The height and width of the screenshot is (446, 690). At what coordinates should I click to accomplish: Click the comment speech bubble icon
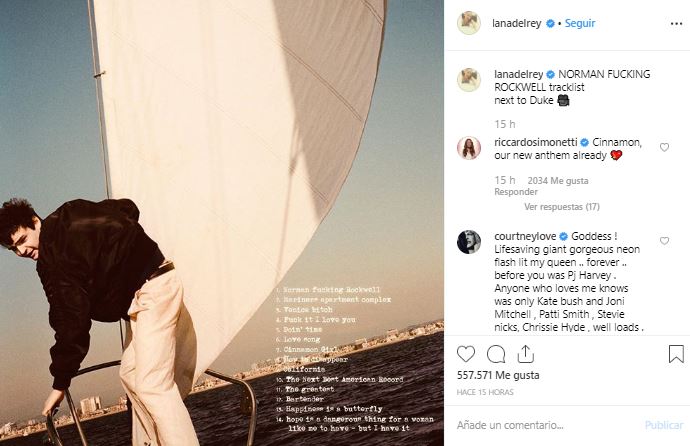495,354
